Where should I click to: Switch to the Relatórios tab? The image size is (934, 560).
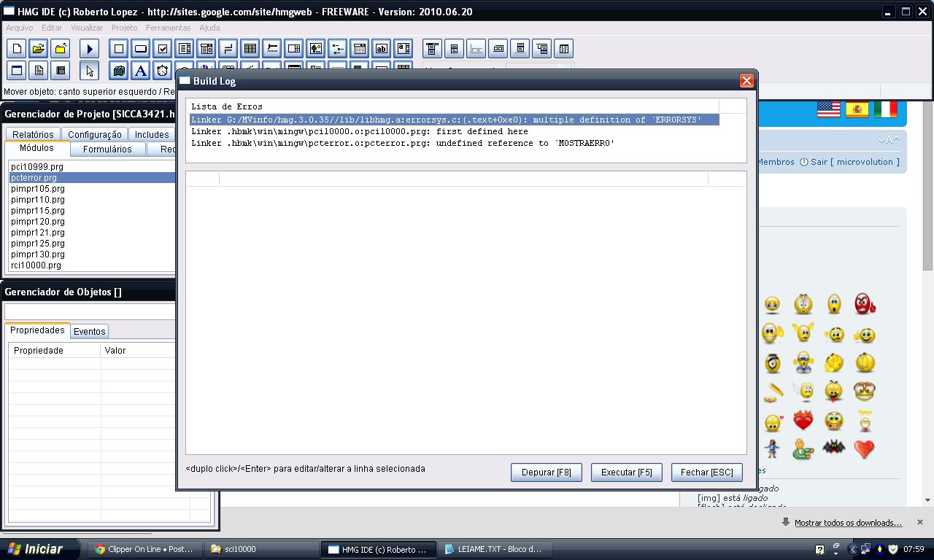(x=33, y=134)
